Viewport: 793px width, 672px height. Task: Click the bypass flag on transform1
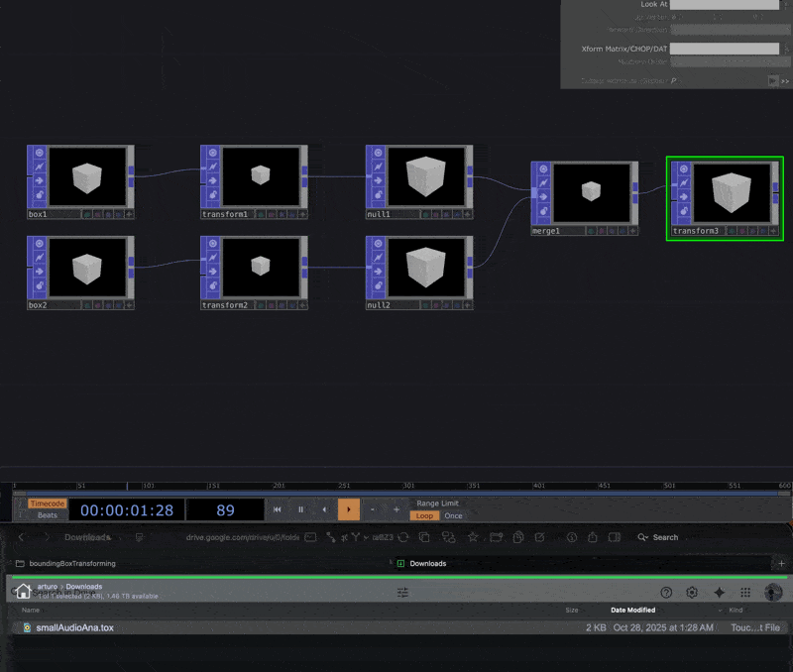[x=211, y=181]
